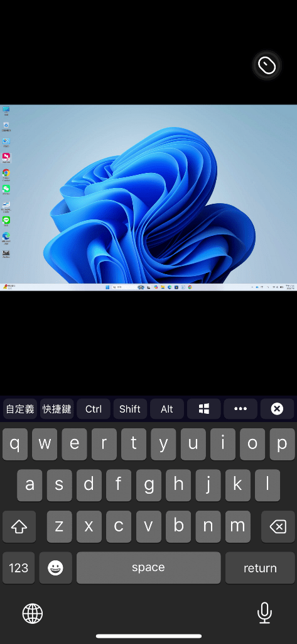Tap the space bar
This screenshot has width=297, height=644.
point(148,568)
